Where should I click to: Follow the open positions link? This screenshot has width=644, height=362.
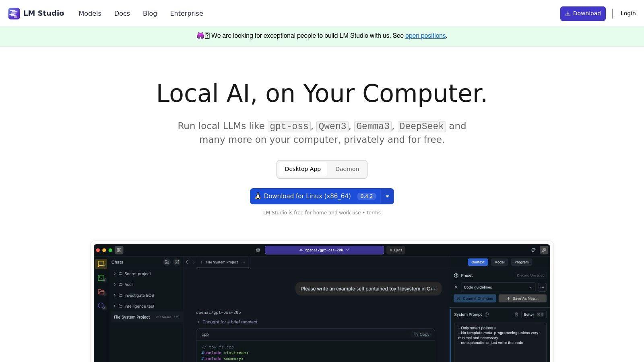pyautogui.click(x=425, y=36)
